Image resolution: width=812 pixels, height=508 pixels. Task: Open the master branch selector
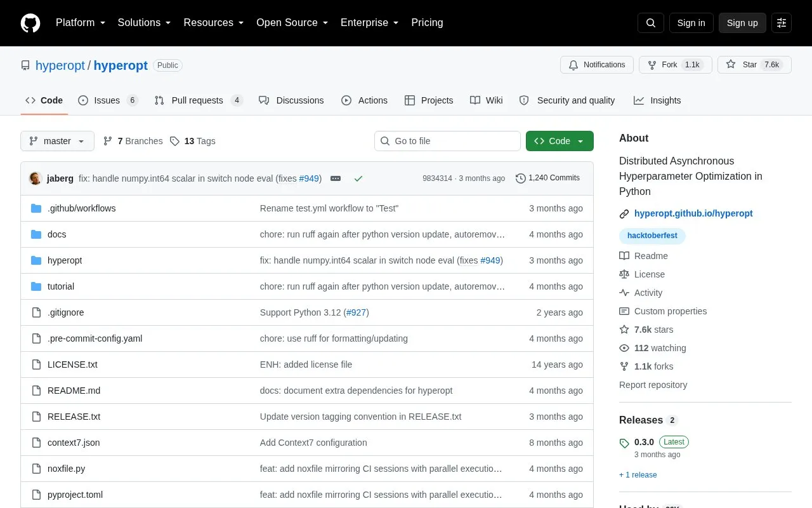[57, 141]
